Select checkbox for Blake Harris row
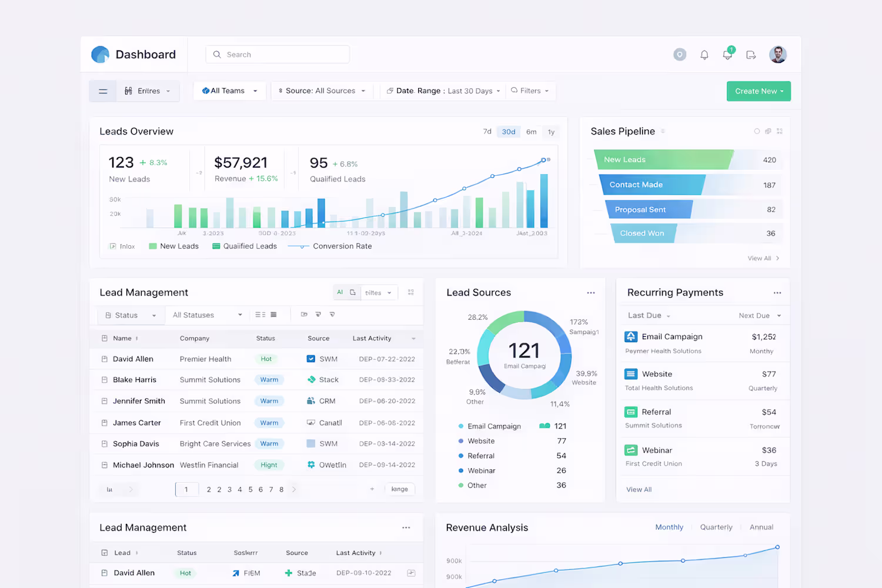 [105, 380]
